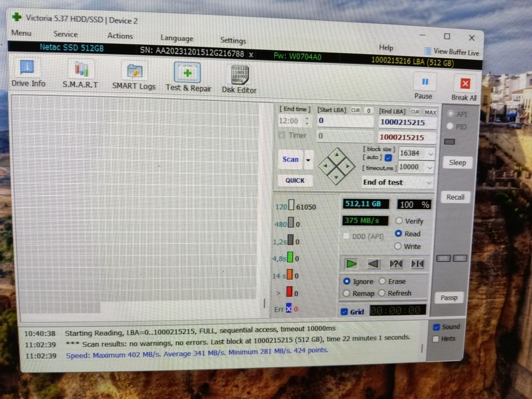The width and height of the screenshot is (532, 399).
Task: Click the right arrow on navigation diamond
Action: click(x=348, y=166)
